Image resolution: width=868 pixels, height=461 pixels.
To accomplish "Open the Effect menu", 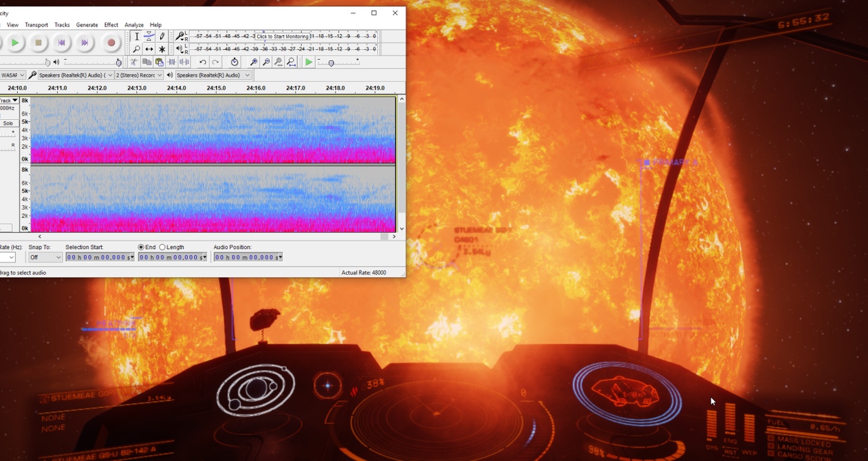I will tap(111, 25).
